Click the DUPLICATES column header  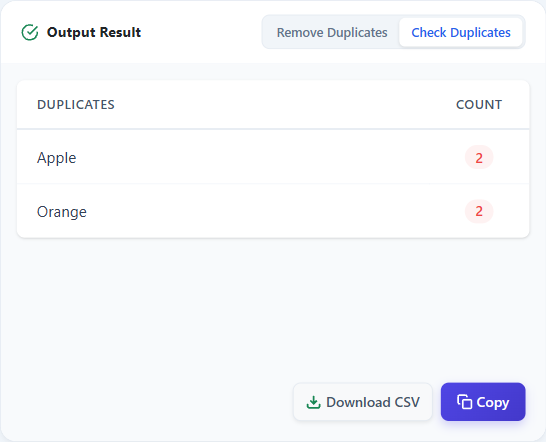[x=76, y=104]
